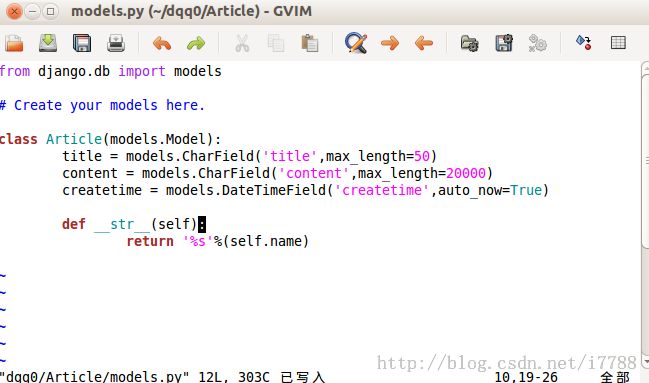This screenshot has height=383, width=649.
Task: Click the Copy toolbar icon
Action: pyautogui.click(x=276, y=43)
